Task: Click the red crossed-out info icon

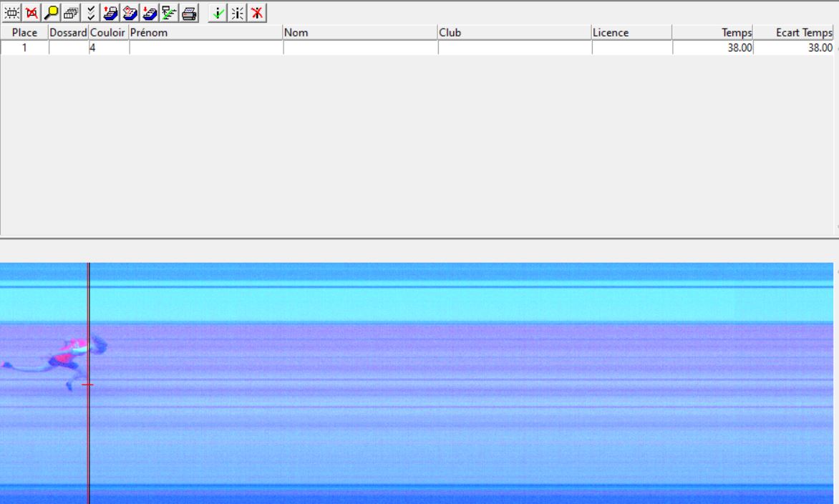Action: 257,13
